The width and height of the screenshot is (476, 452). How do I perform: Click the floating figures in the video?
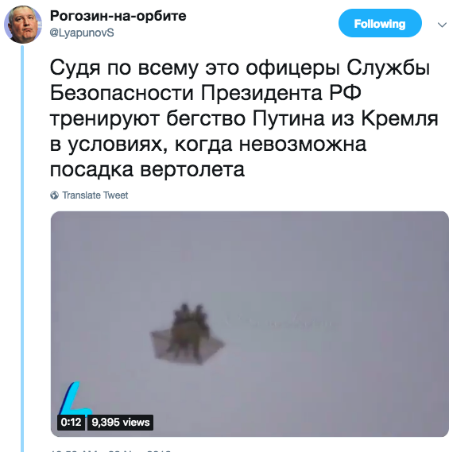pos(188,333)
